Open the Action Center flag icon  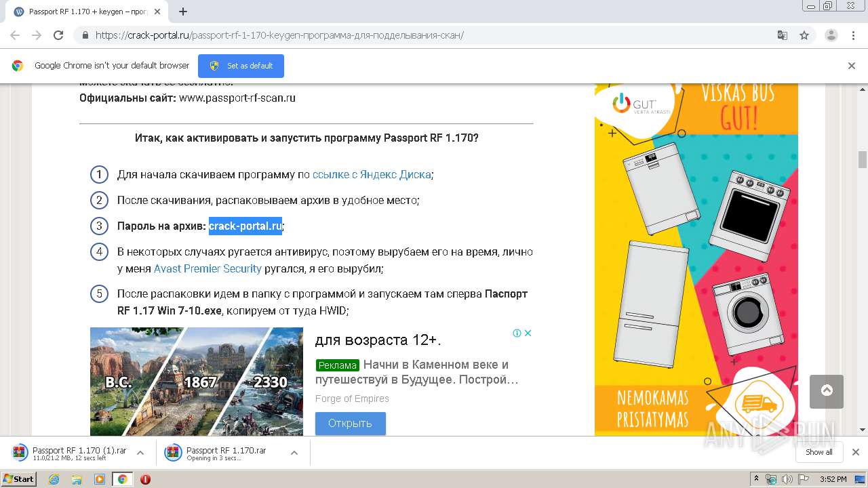tap(803, 479)
